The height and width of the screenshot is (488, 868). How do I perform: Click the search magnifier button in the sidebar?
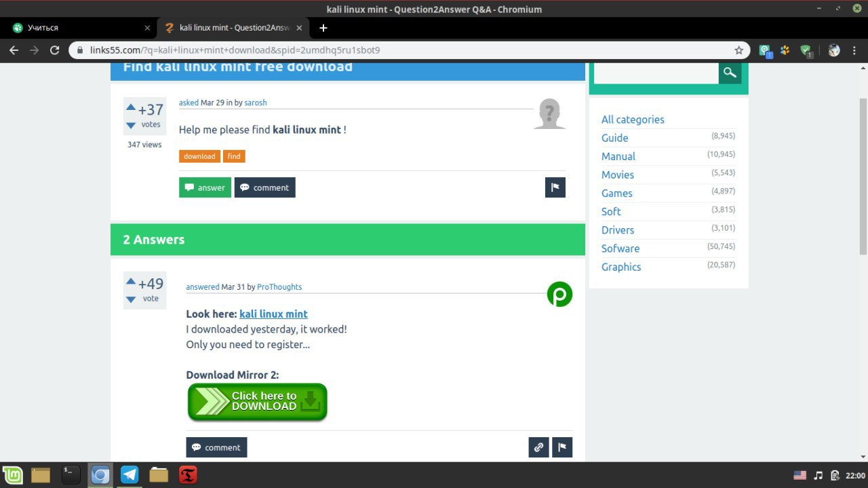(730, 73)
